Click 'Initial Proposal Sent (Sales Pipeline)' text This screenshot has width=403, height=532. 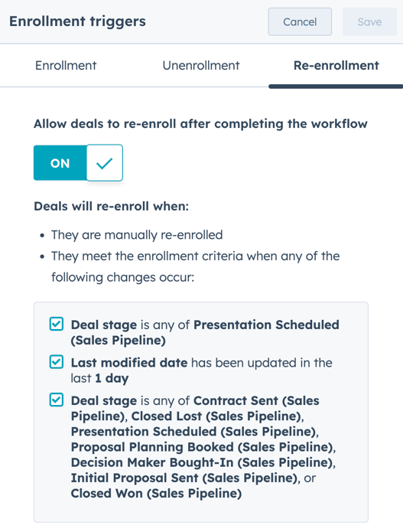[184, 478]
